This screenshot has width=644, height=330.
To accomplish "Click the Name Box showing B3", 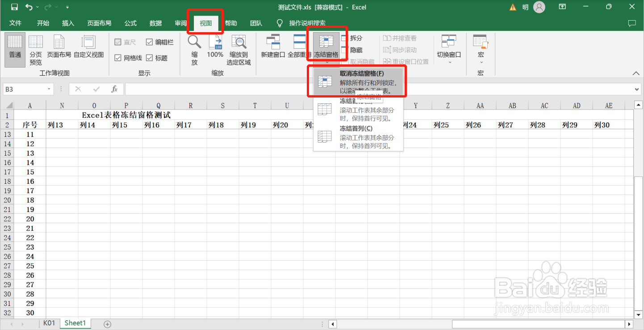I will tap(25, 89).
